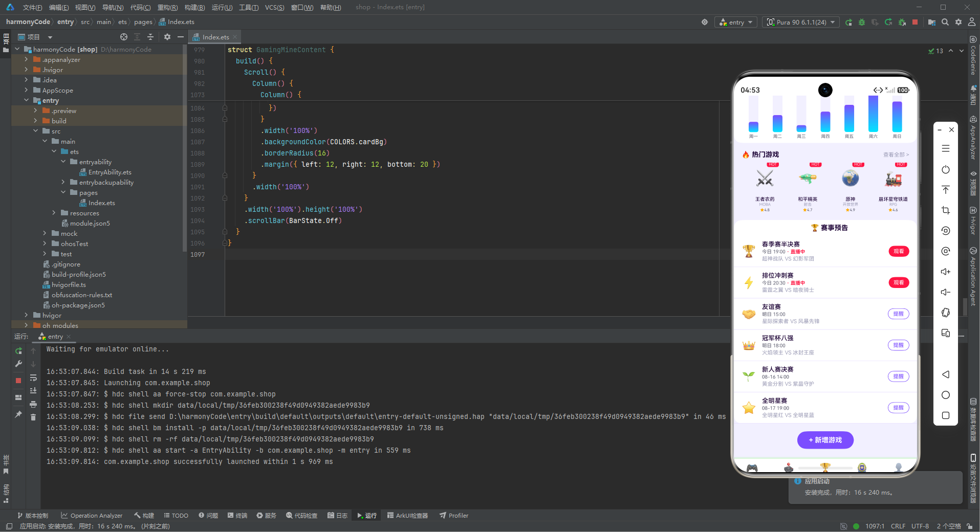The height and width of the screenshot is (532, 980).
Task: Open project panel options gear
Action: pyautogui.click(x=167, y=37)
